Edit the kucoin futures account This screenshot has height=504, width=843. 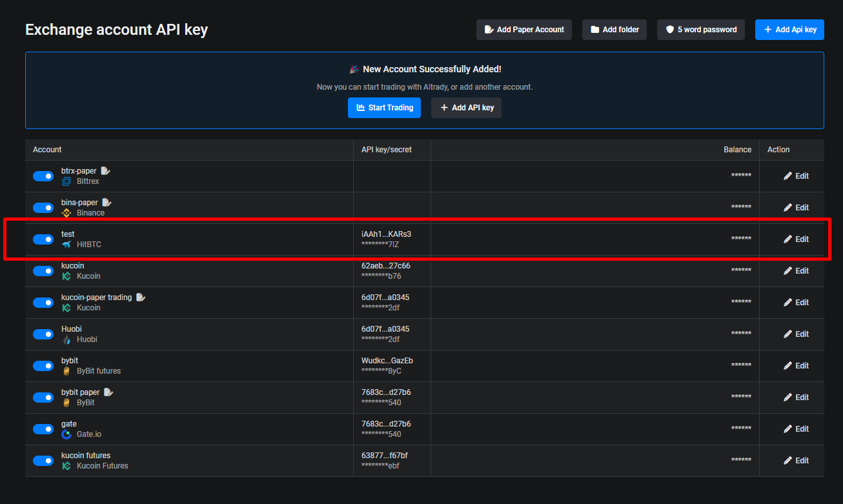pyautogui.click(x=796, y=461)
